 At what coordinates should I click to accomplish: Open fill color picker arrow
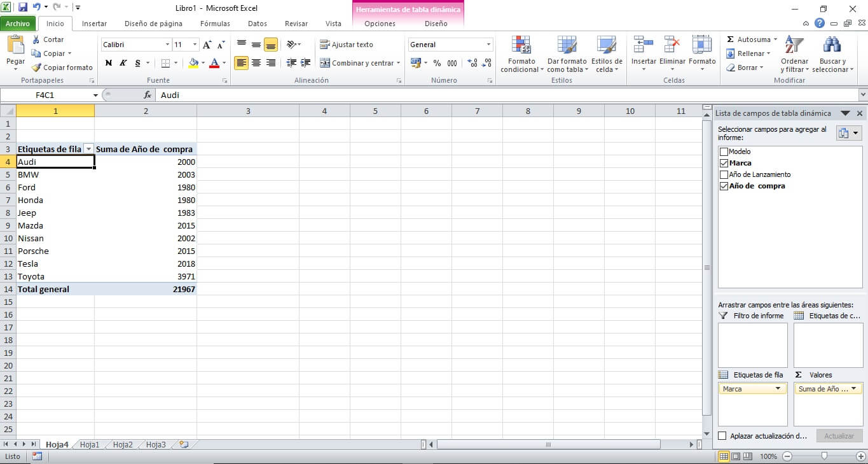pos(203,63)
